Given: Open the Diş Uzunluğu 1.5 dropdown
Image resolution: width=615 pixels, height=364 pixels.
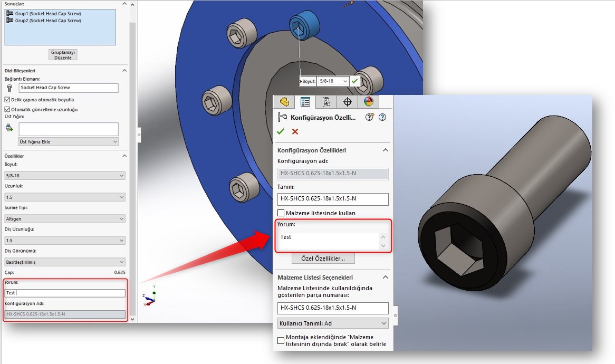Looking at the screenshot, I should 65,240.
